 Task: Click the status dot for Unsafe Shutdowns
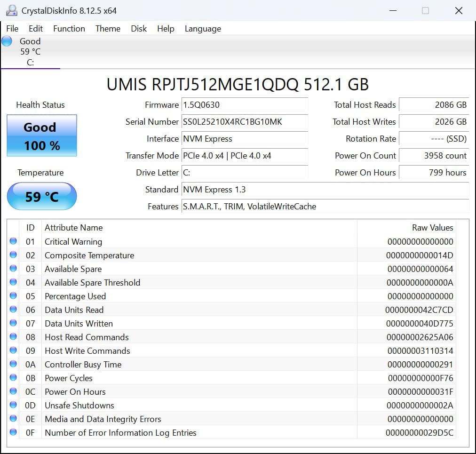[13, 404]
